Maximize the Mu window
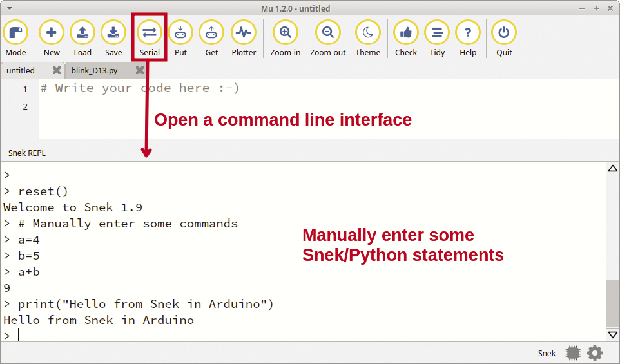The height and width of the screenshot is (364, 620). click(x=596, y=8)
